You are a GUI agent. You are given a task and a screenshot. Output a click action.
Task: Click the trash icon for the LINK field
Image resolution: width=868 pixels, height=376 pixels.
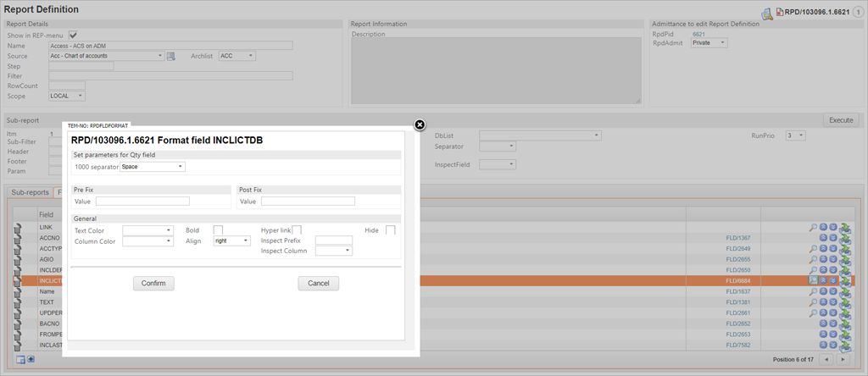tap(17, 228)
